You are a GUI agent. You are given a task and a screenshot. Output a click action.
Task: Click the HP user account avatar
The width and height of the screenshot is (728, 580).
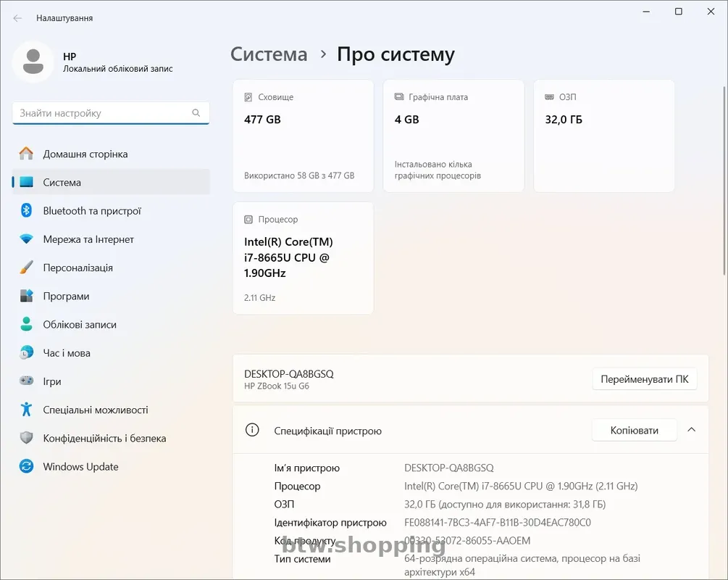click(x=33, y=62)
